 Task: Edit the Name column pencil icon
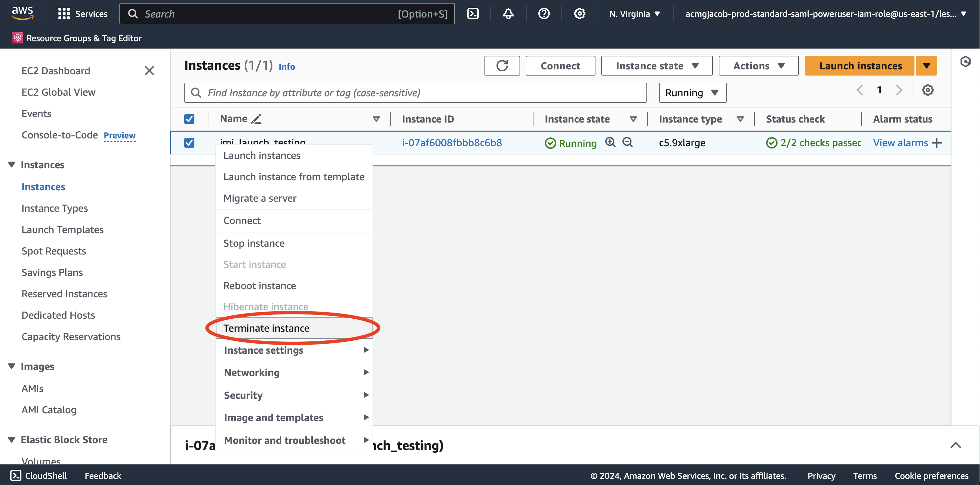(x=256, y=119)
